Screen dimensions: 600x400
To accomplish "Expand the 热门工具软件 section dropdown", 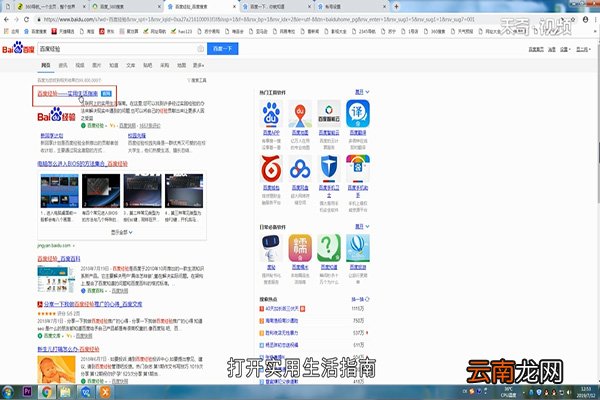I will (362, 92).
